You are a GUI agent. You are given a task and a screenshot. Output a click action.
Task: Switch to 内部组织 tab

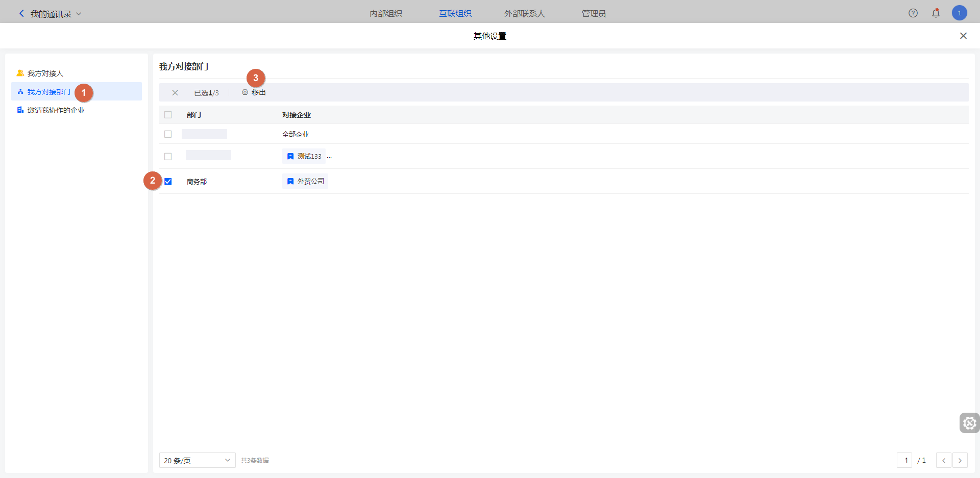point(386,14)
